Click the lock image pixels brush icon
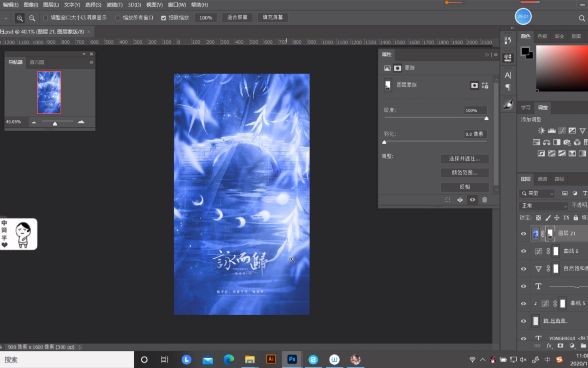Viewport: 588px width, 368px height. pos(548,218)
